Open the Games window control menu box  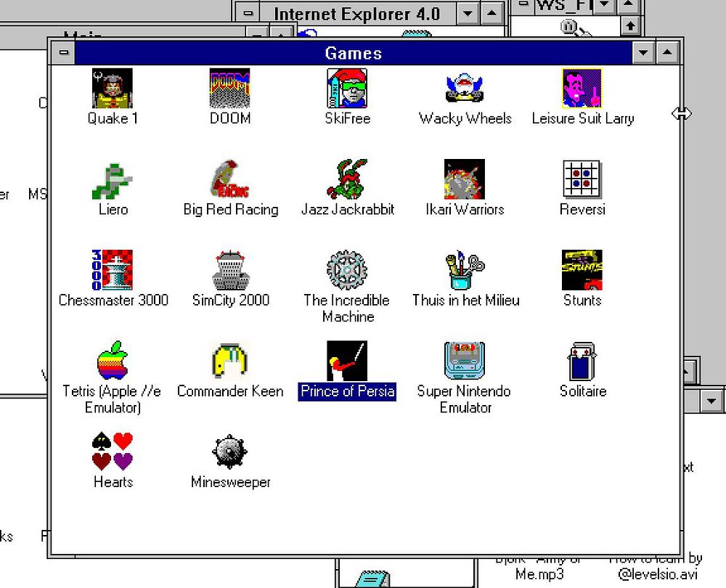pyautogui.click(x=63, y=52)
